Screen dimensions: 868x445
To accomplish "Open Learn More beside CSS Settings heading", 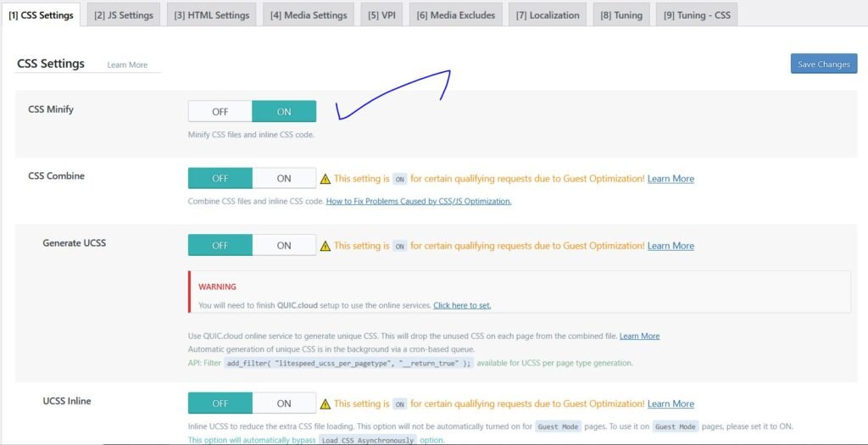I will (x=127, y=65).
